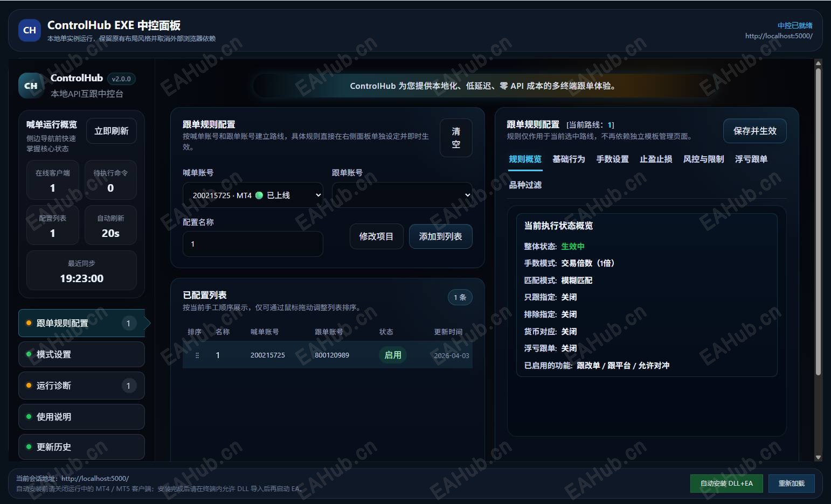Image resolution: width=831 pixels, height=504 pixels.
Task: Click the page scrollbar thumb
Action: coord(818,221)
